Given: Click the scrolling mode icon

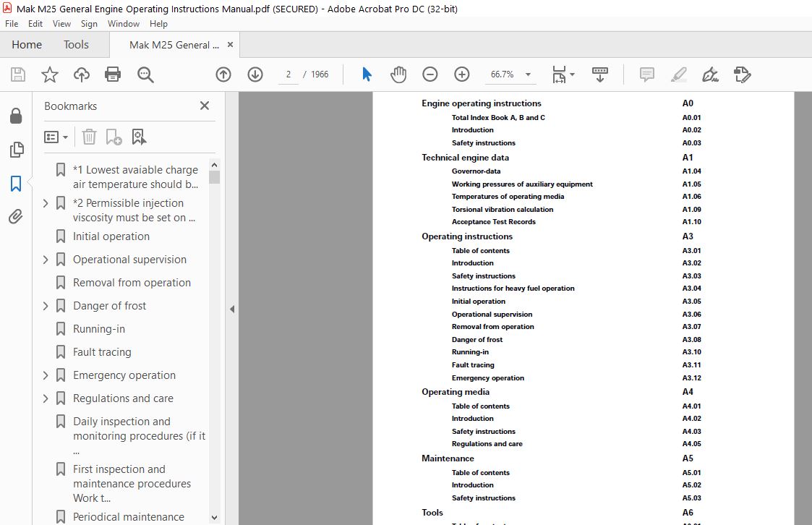Looking at the screenshot, I should pyautogui.click(x=599, y=74).
